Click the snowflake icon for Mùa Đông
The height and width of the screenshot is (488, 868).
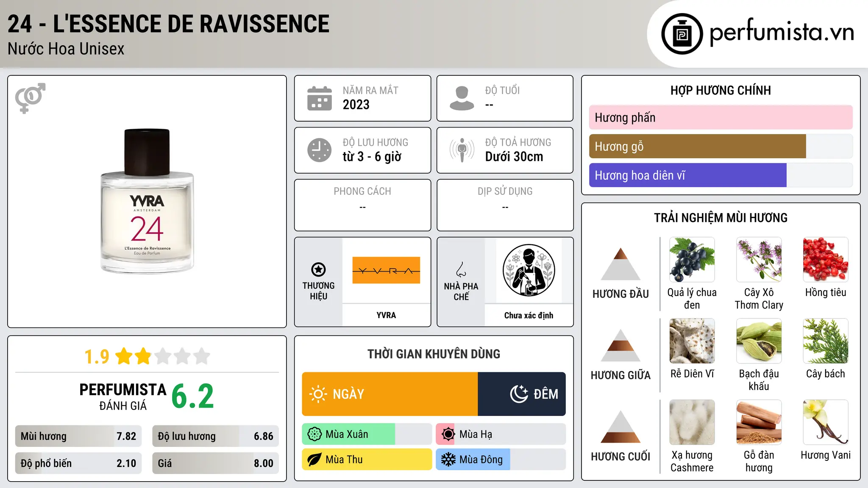pyautogui.click(x=448, y=460)
